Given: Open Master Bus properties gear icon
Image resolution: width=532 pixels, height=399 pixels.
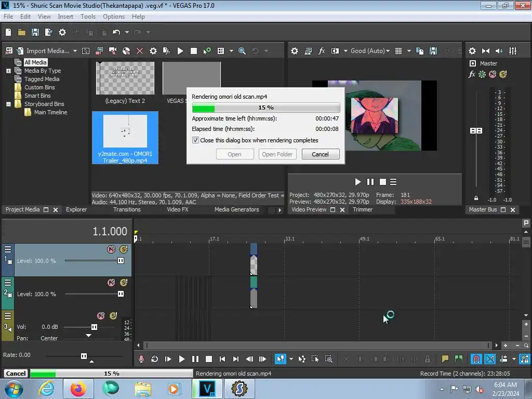Looking at the screenshot, I should pos(472,51).
